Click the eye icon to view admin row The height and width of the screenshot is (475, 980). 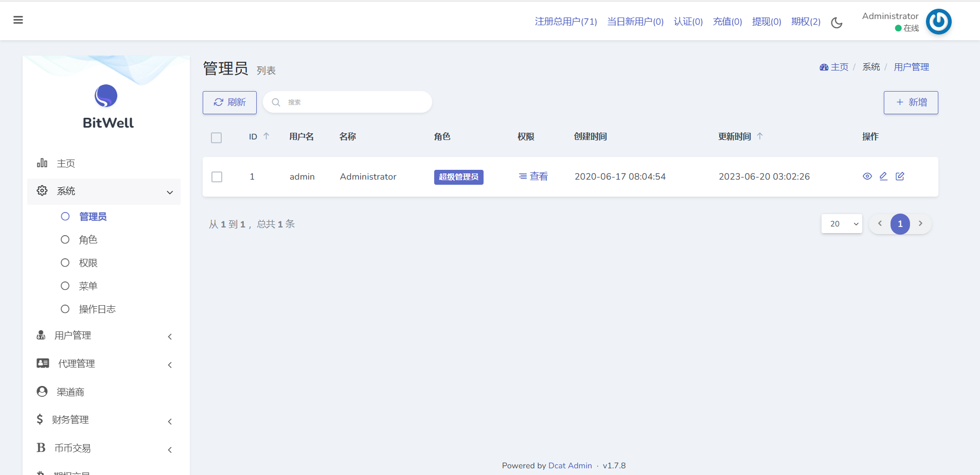(x=867, y=177)
